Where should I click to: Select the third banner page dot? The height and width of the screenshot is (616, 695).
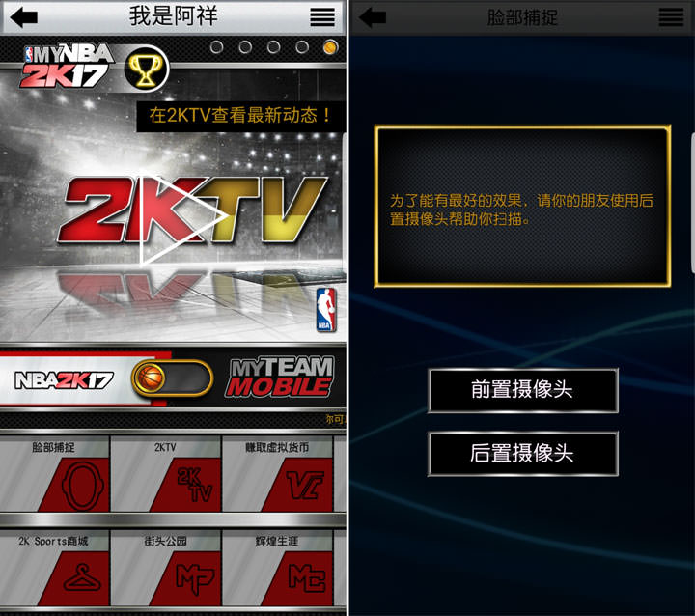coord(273,46)
